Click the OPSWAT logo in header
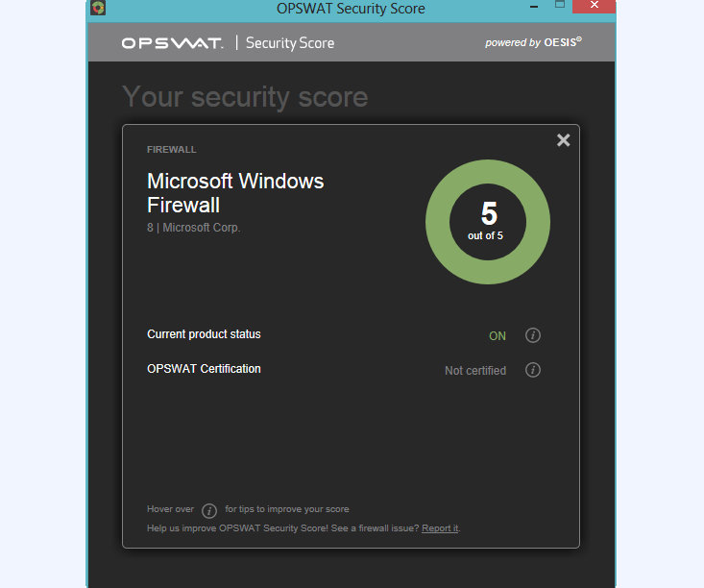Screen dimensions: 704x588 (x=173, y=43)
